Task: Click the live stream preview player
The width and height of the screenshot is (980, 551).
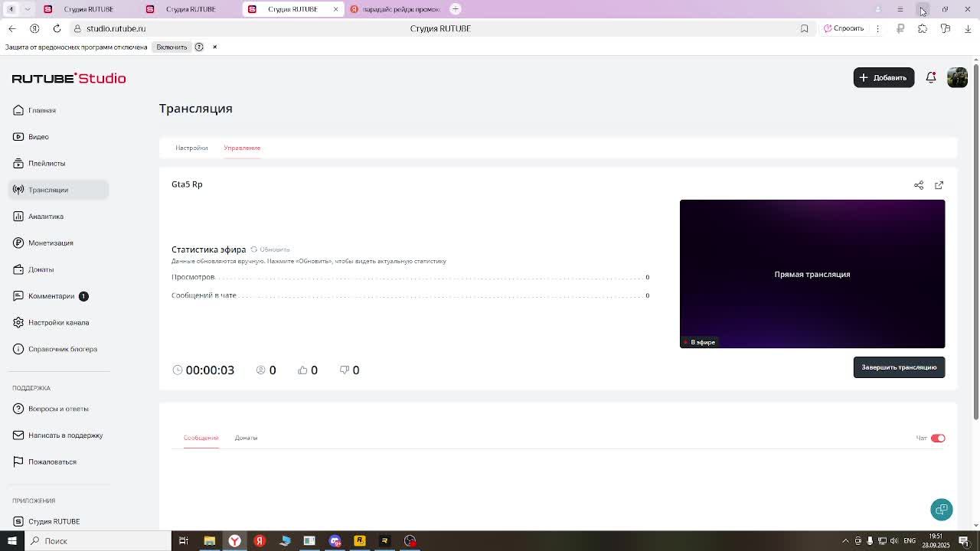Action: (812, 274)
